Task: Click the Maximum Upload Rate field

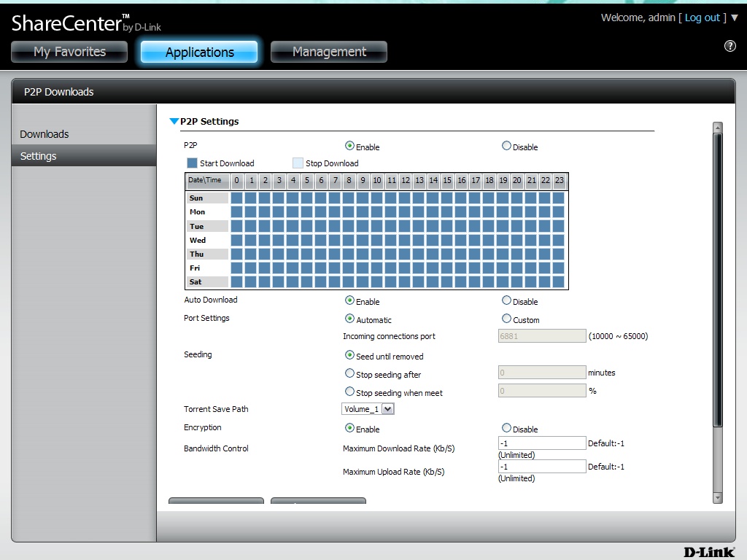Action: [x=542, y=466]
